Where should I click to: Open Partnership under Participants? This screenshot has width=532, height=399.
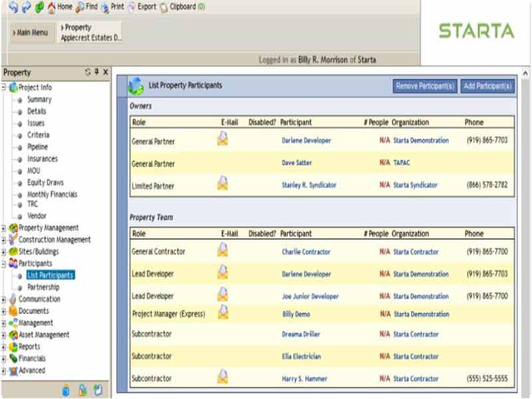[43, 287]
